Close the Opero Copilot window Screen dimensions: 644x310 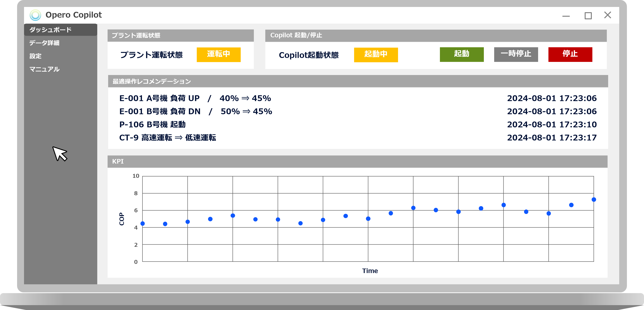[x=608, y=15]
